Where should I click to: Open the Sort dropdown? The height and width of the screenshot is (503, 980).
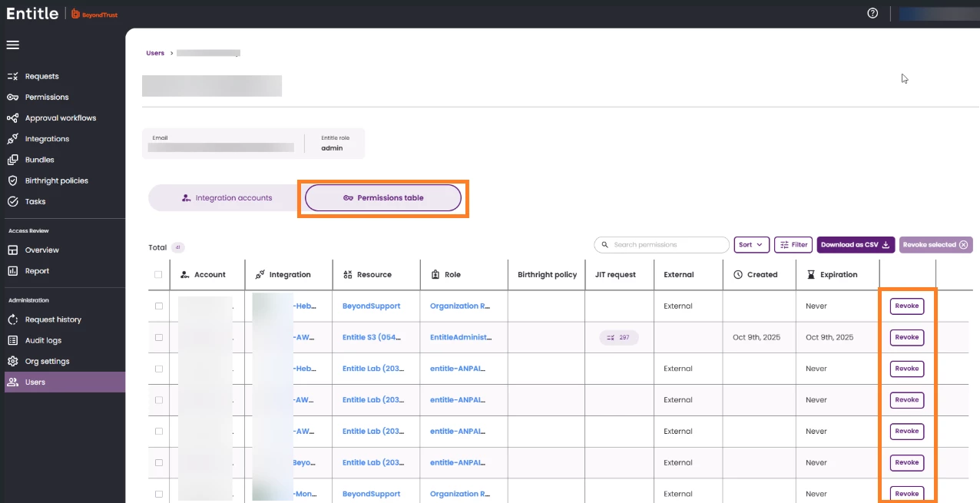pyautogui.click(x=751, y=245)
